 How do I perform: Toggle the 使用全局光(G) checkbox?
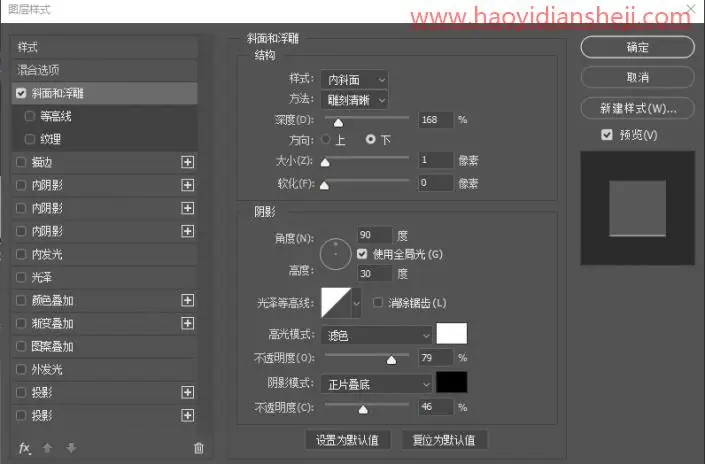pos(362,254)
